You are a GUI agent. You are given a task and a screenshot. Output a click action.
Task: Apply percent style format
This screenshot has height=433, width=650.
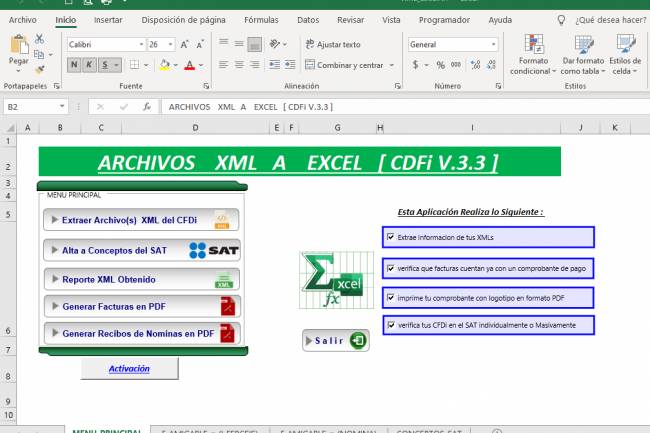[x=440, y=65]
